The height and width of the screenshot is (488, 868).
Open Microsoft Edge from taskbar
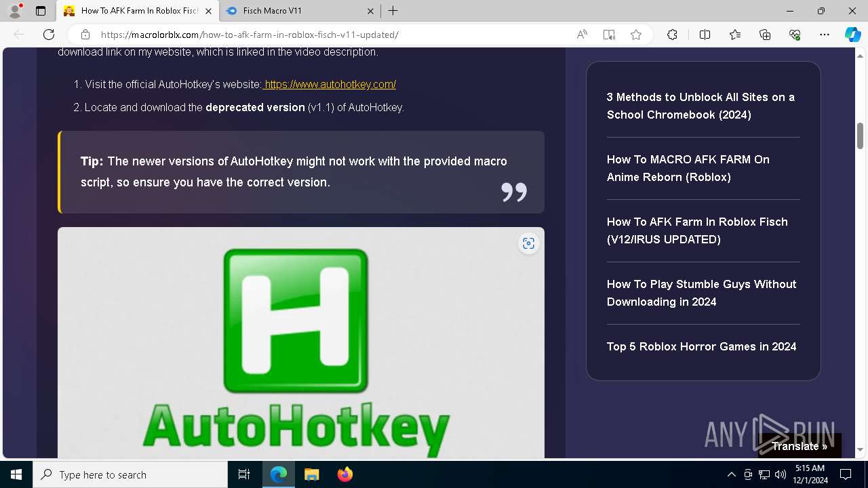[279, 474]
